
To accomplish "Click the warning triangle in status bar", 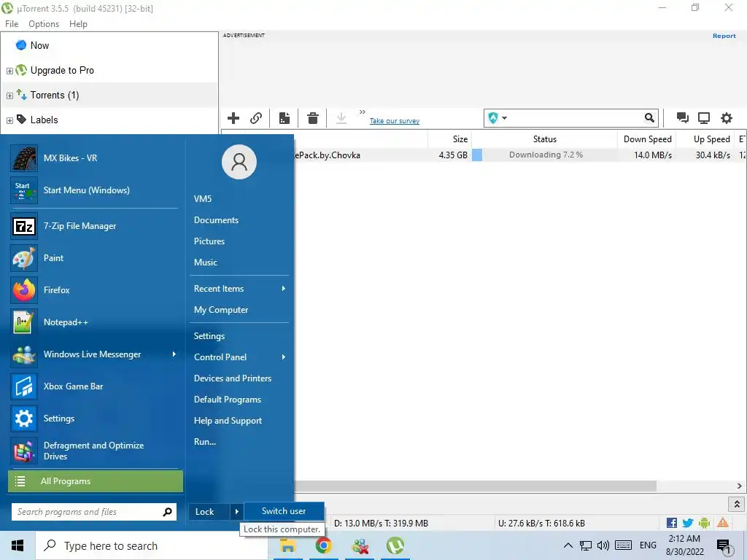I will (723, 522).
